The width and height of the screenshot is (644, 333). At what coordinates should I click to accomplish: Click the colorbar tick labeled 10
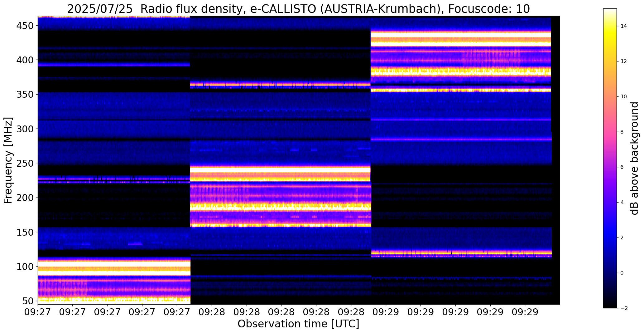tap(624, 97)
